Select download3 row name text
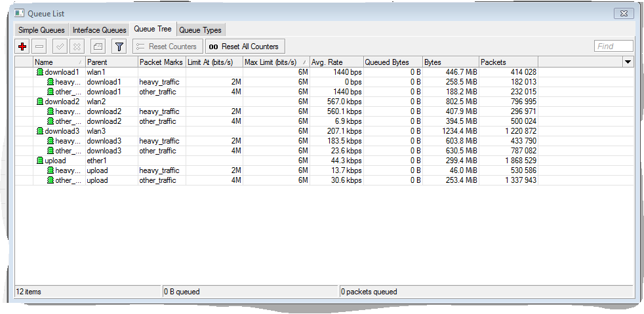 click(62, 131)
